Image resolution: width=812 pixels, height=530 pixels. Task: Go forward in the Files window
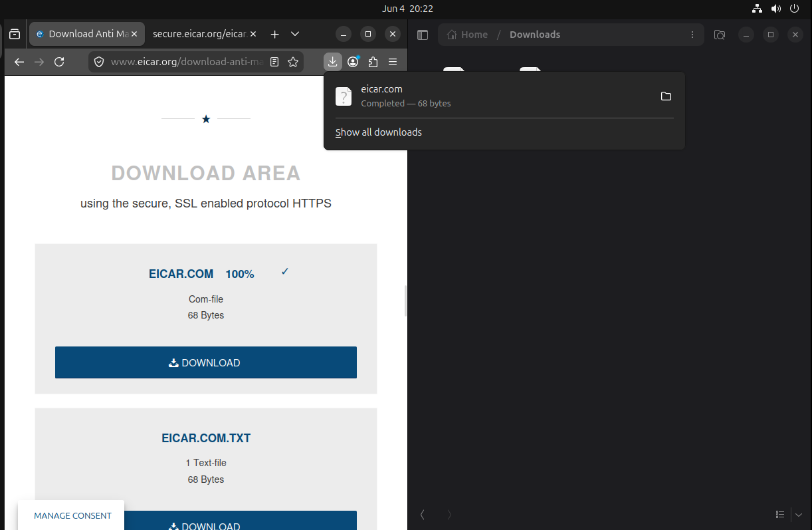(x=449, y=514)
